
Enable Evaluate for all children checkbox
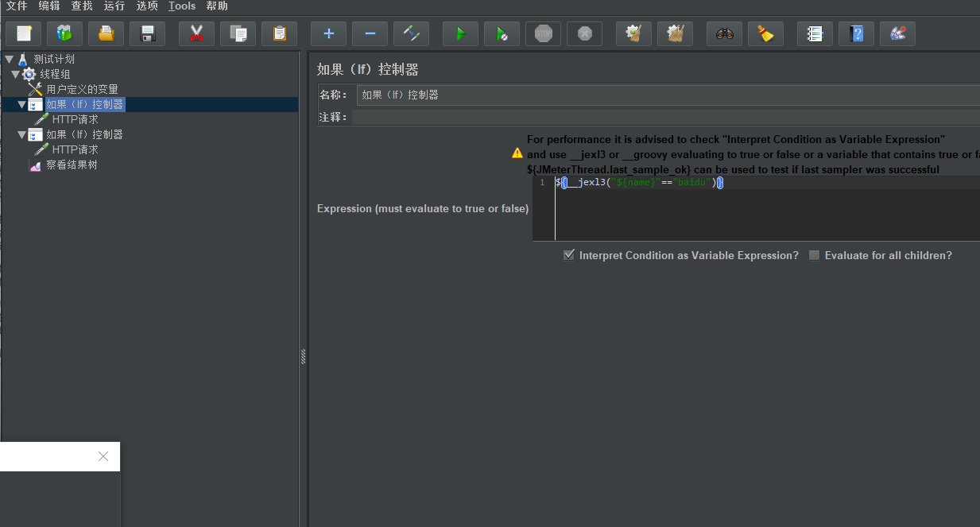[814, 255]
